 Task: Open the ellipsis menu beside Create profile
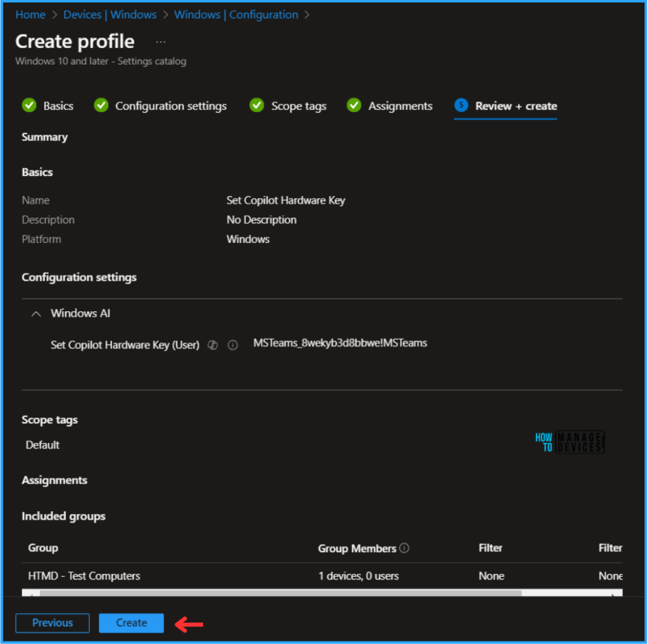click(161, 42)
